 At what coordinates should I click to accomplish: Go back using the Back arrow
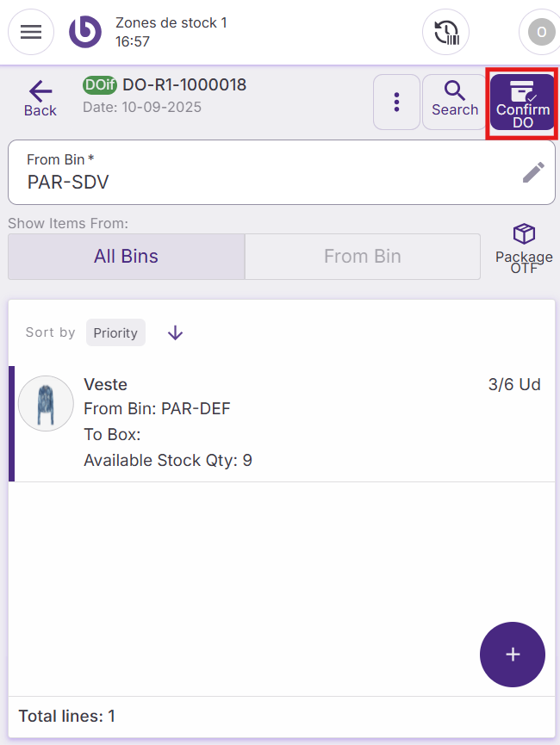[x=40, y=98]
